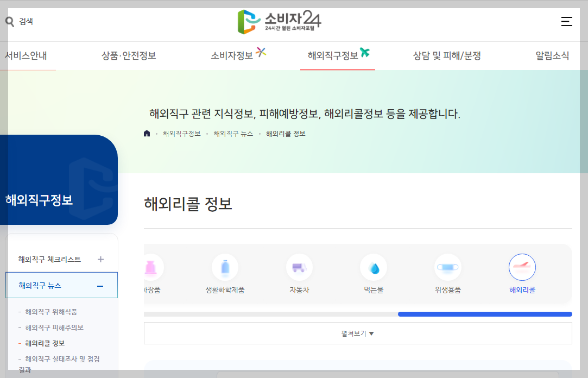
Task: Expand 해외직구 체크리스트 plus sign
Action: tap(100, 259)
